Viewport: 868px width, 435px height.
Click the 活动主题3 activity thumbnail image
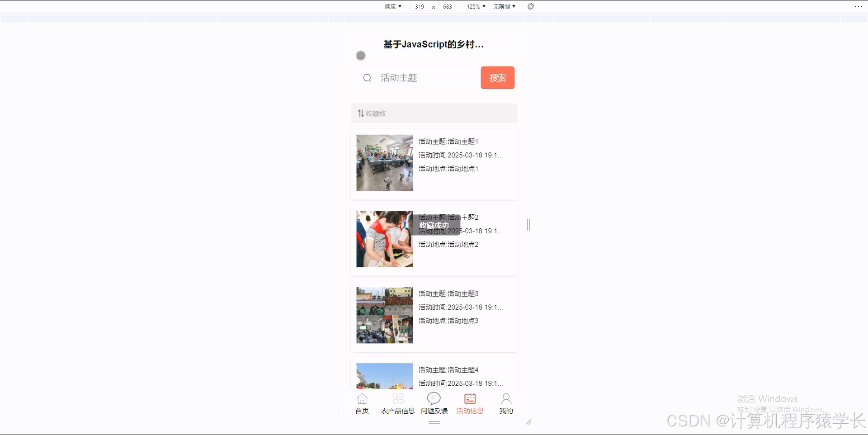[x=384, y=315]
